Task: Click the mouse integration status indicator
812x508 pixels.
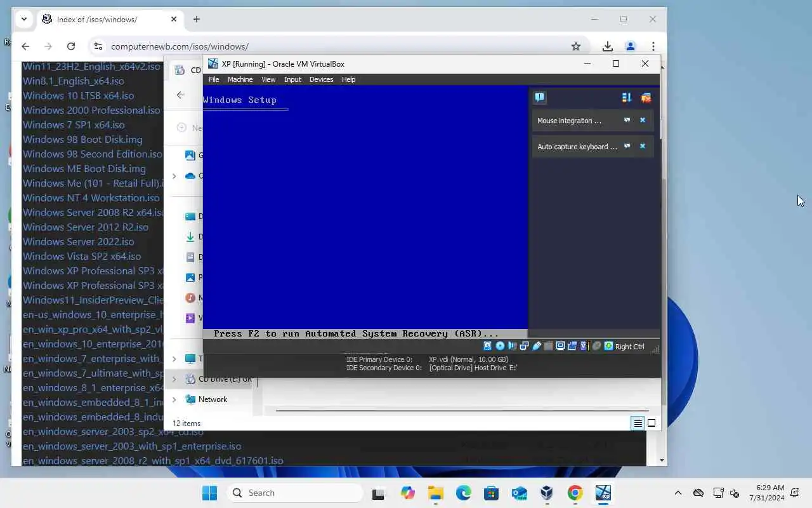Action: click(x=596, y=346)
